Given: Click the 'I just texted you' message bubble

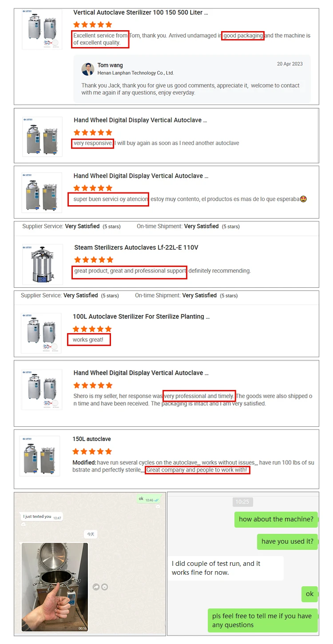Looking at the screenshot, I should click(x=42, y=517).
